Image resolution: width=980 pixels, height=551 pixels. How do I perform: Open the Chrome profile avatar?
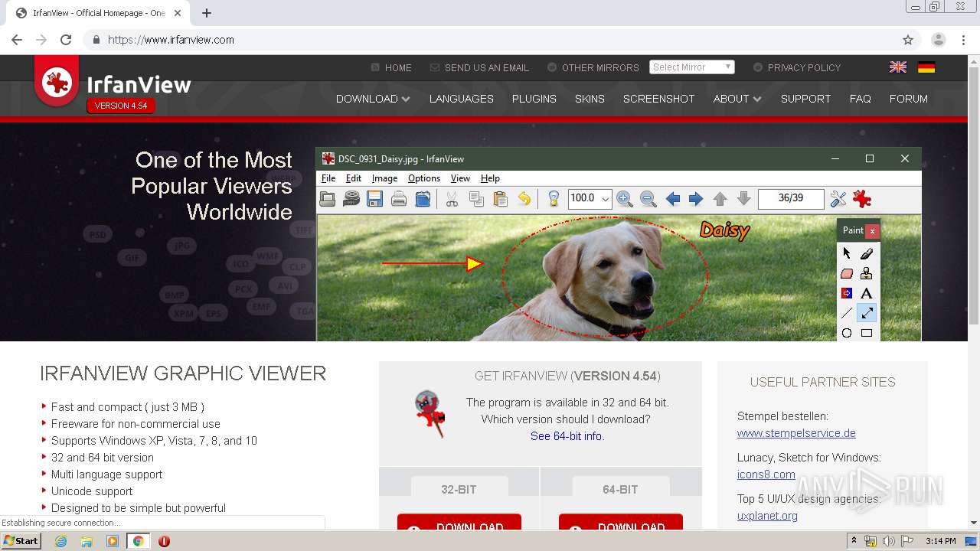point(938,40)
